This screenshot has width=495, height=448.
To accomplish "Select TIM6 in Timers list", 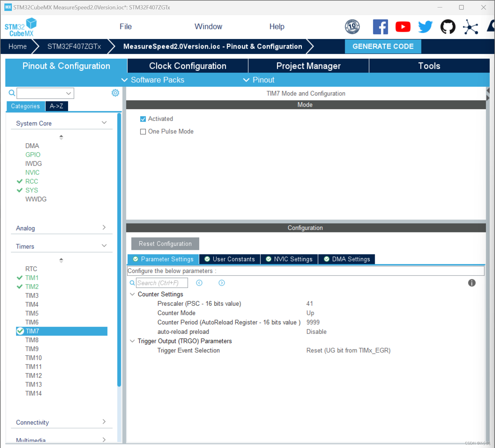I will (32, 322).
